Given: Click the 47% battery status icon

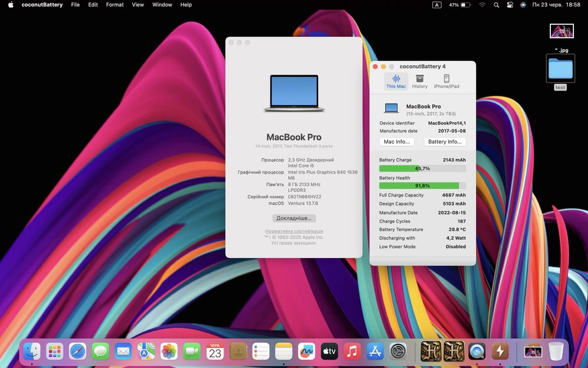Looking at the screenshot, I should click(459, 5).
